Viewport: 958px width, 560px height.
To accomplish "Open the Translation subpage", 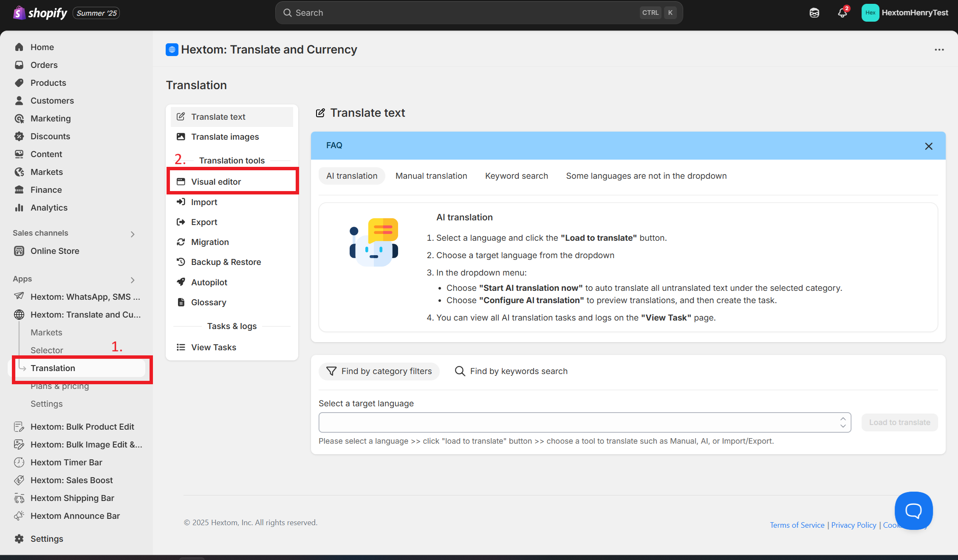I will tap(53, 368).
